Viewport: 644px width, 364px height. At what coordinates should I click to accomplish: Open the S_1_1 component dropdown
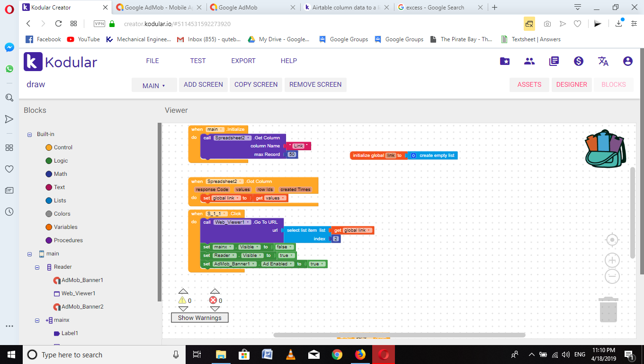click(x=217, y=214)
